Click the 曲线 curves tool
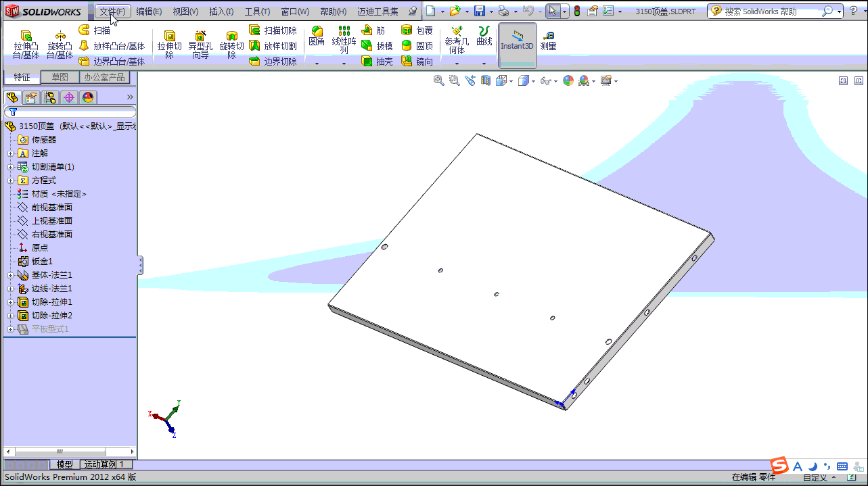 coord(484,37)
